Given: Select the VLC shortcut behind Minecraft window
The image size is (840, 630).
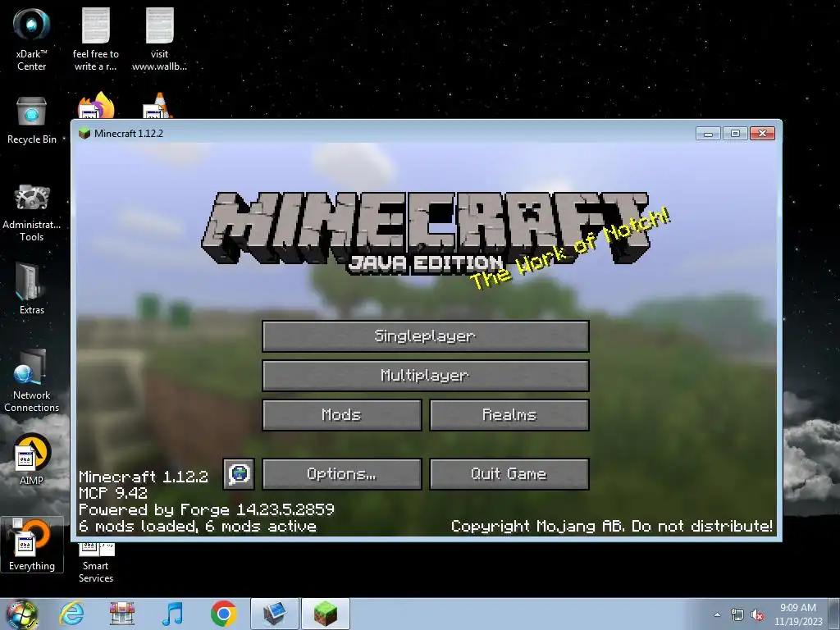Looking at the screenshot, I should 158,105.
